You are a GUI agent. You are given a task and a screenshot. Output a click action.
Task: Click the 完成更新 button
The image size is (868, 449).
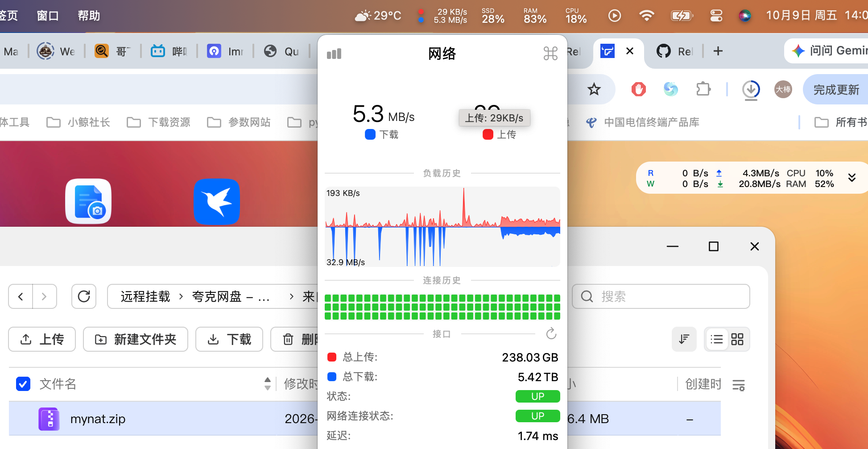click(x=835, y=90)
